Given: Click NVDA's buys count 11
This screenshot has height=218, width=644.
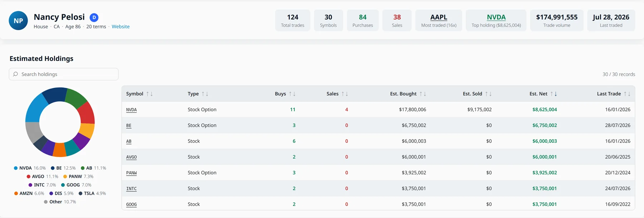Looking at the screenshot, I should tap(293, 110).
